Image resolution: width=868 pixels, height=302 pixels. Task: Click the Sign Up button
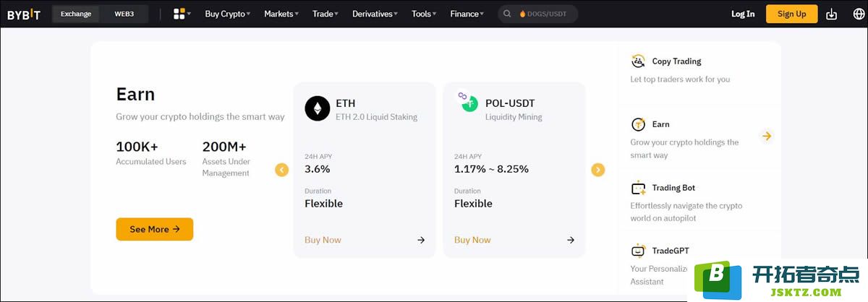click(791, 14)
